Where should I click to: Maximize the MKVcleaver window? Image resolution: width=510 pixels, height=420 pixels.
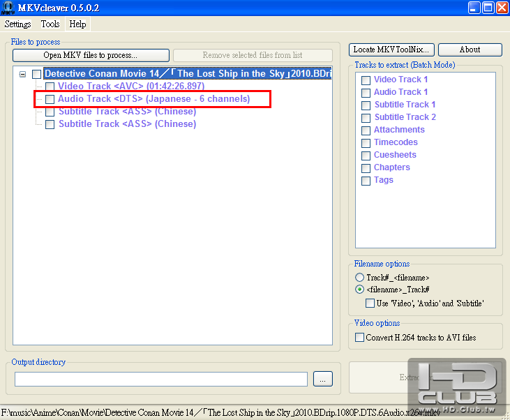tap(488, 8)
